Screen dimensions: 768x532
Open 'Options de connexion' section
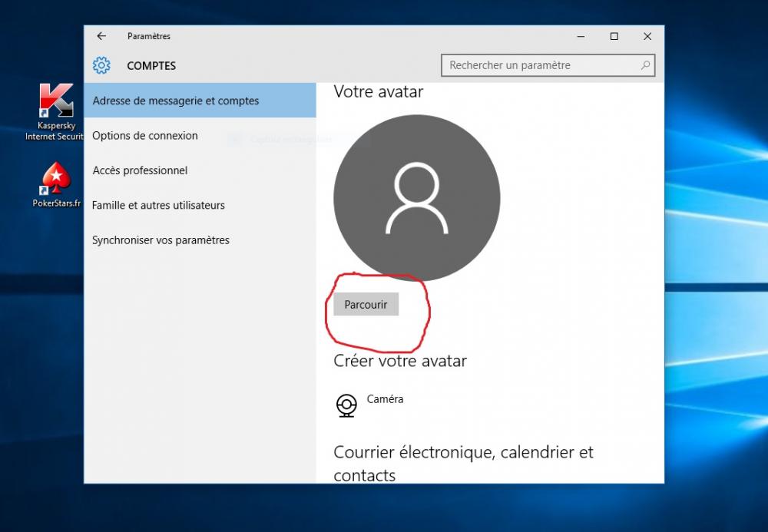coord(145,136)
